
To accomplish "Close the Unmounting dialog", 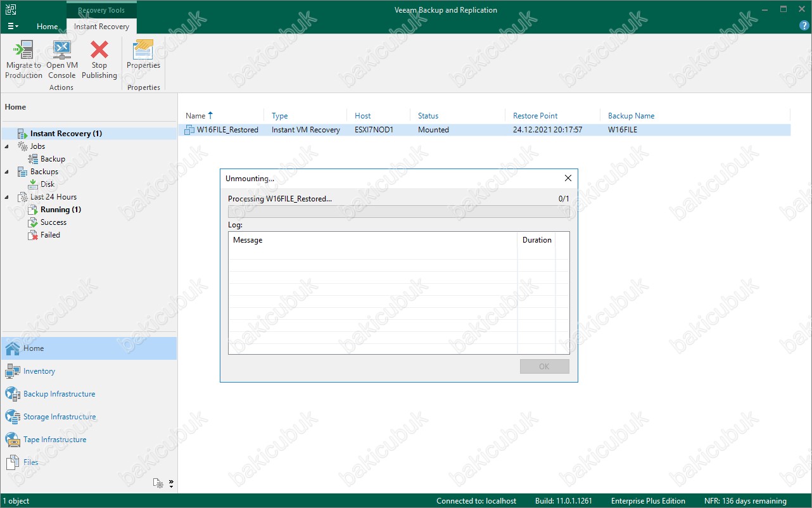I will click(x=568, y=179).
